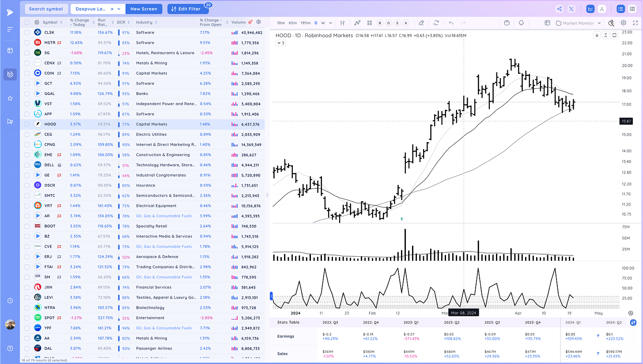The image size is (643, 364).
Task: Open the Deepvue logo in sidebar
Action: [x=10, y=12]
